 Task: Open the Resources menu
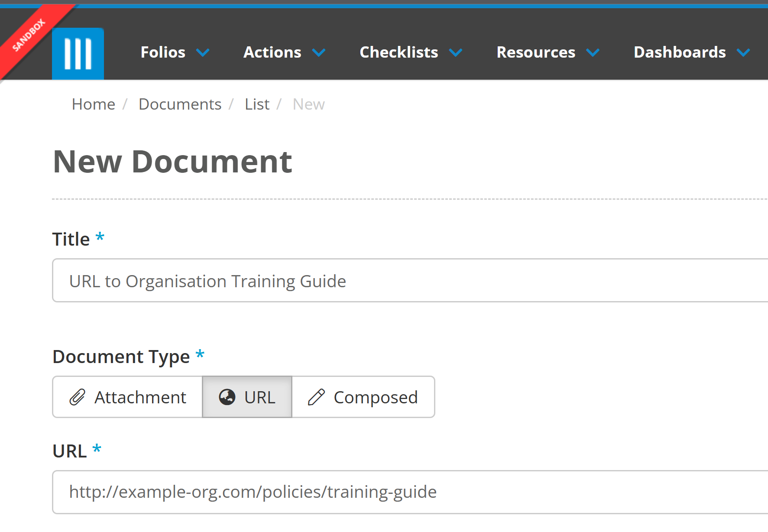[536, 52]
